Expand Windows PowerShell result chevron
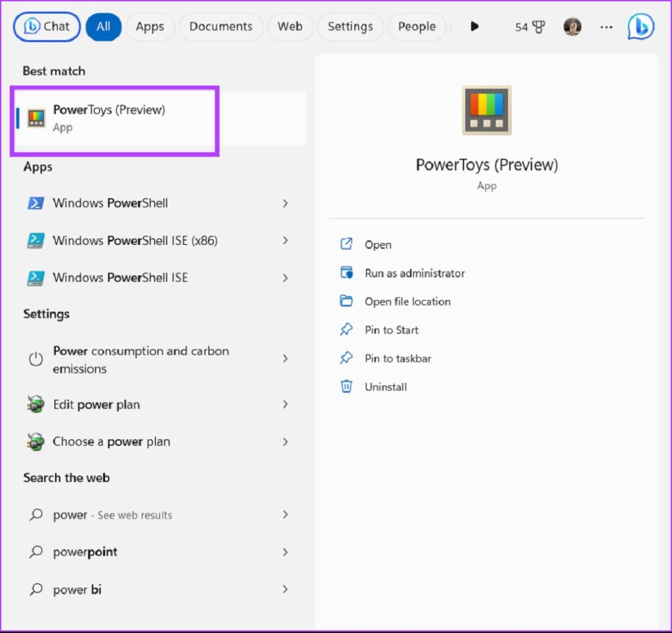 tap(285, 204)
